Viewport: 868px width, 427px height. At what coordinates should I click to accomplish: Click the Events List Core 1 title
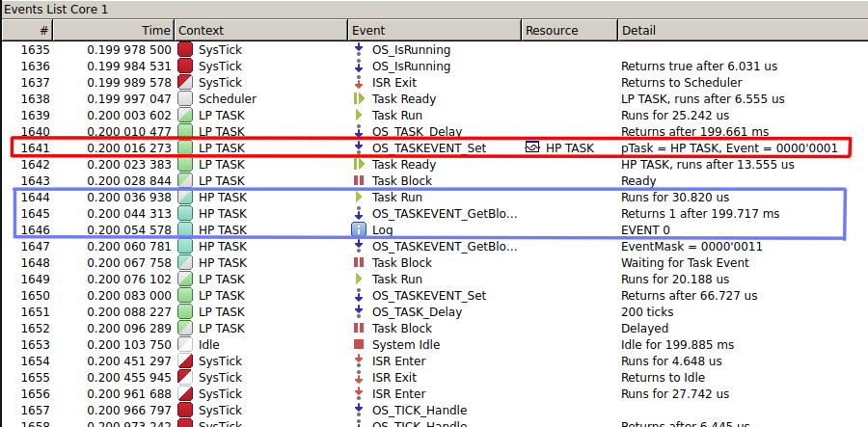[56, 9]
